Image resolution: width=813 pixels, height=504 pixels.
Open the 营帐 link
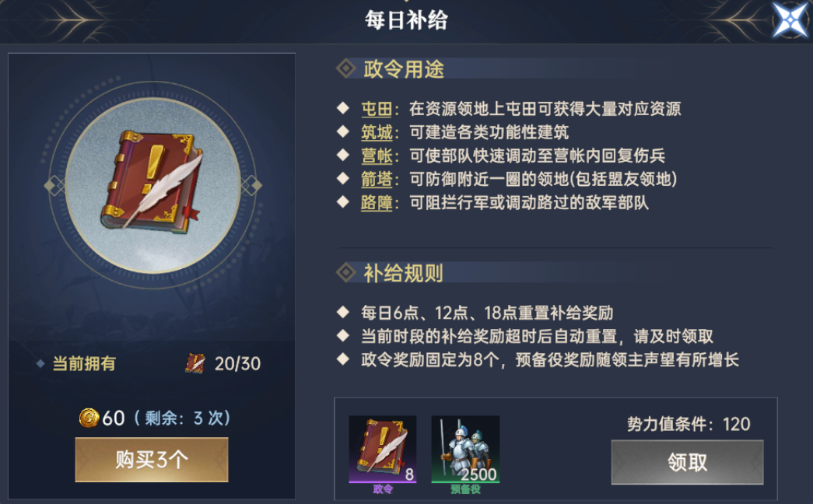(x=377, y=156)
